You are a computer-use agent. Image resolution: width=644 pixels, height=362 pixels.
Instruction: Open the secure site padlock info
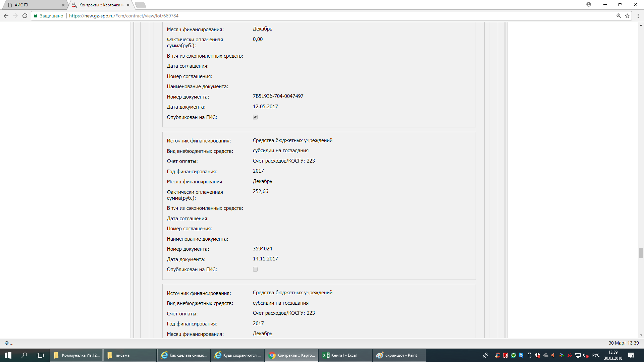(36, 16)
